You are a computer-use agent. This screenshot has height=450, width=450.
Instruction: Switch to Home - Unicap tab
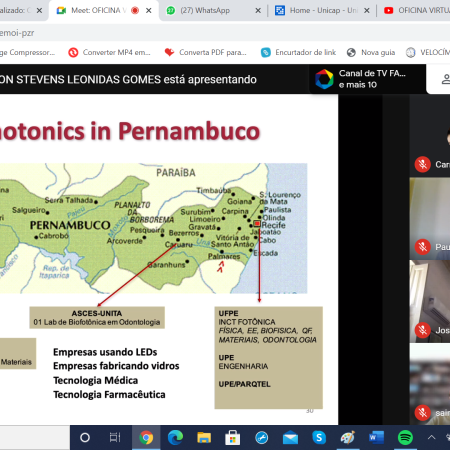point(323,11)
